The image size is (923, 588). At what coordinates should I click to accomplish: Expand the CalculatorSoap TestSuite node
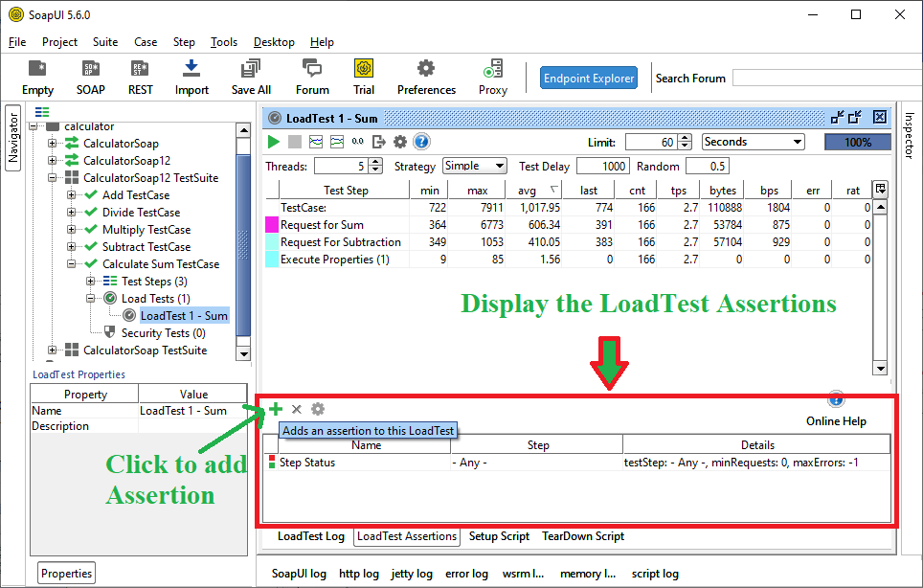(53, 351)
